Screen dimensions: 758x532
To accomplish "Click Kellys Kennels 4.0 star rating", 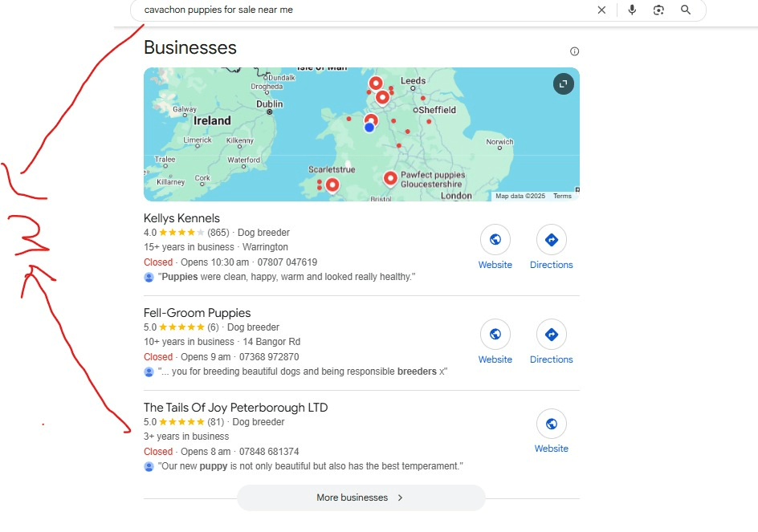I will click(x=181, y=233).
